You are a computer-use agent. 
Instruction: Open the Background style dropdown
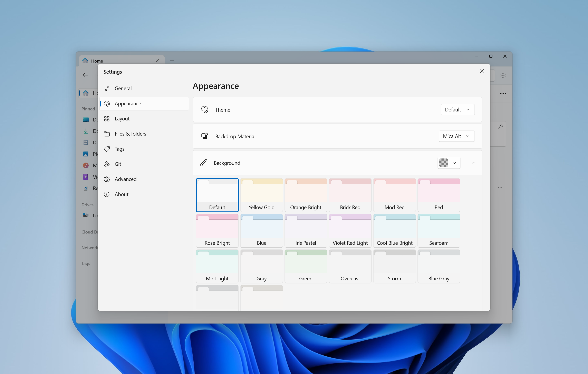tap(449, 163)
